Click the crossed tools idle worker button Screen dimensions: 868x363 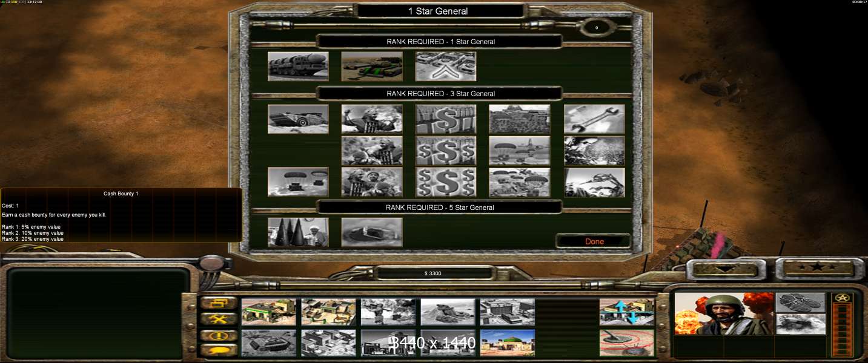click(x=219, y=318)
